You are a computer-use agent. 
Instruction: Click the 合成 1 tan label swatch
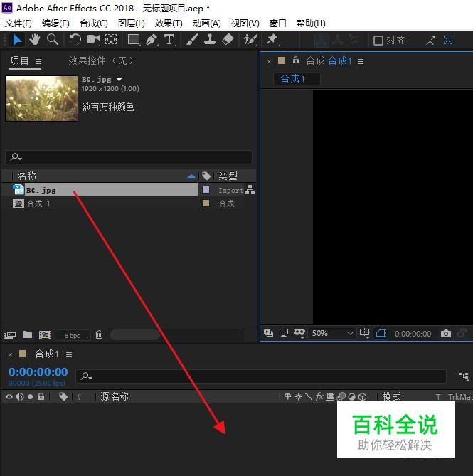[206, 203]
